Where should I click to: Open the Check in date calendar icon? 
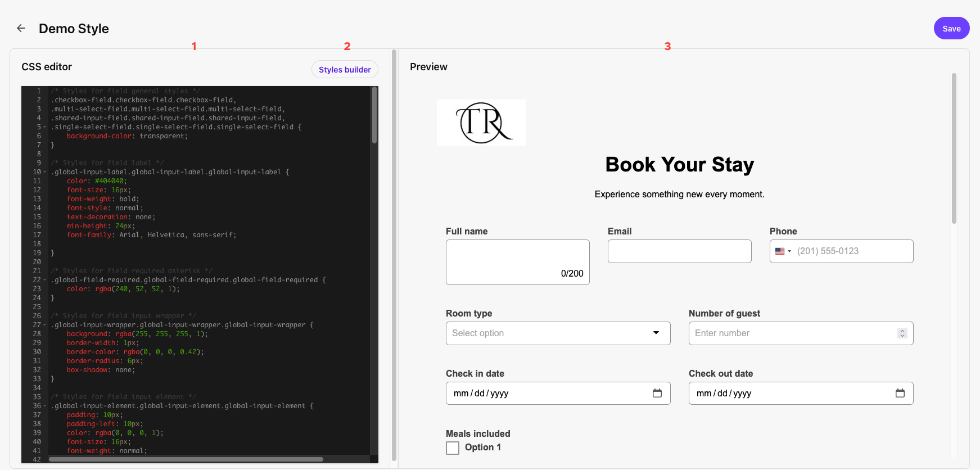(657, 393)
